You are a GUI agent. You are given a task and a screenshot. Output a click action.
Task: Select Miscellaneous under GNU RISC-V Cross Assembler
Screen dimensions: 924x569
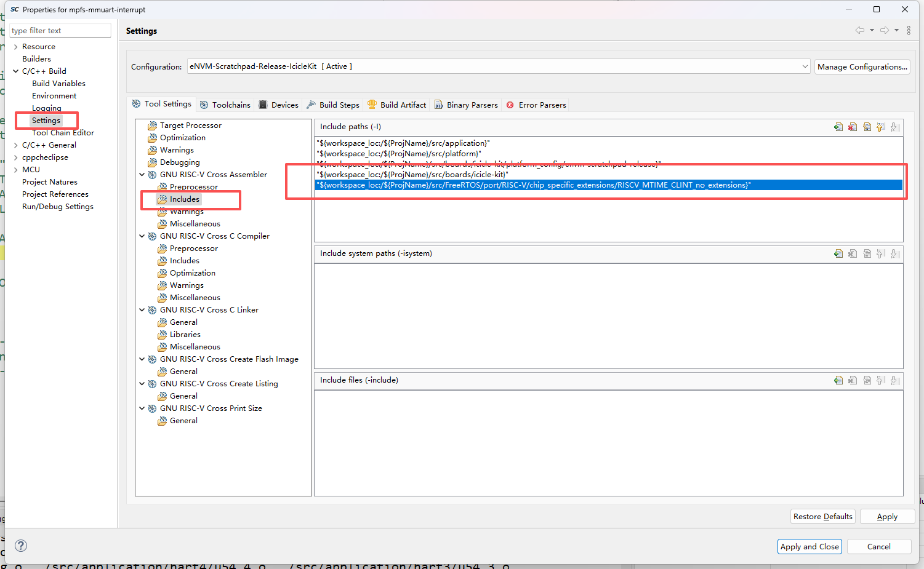tap(195, 224)
